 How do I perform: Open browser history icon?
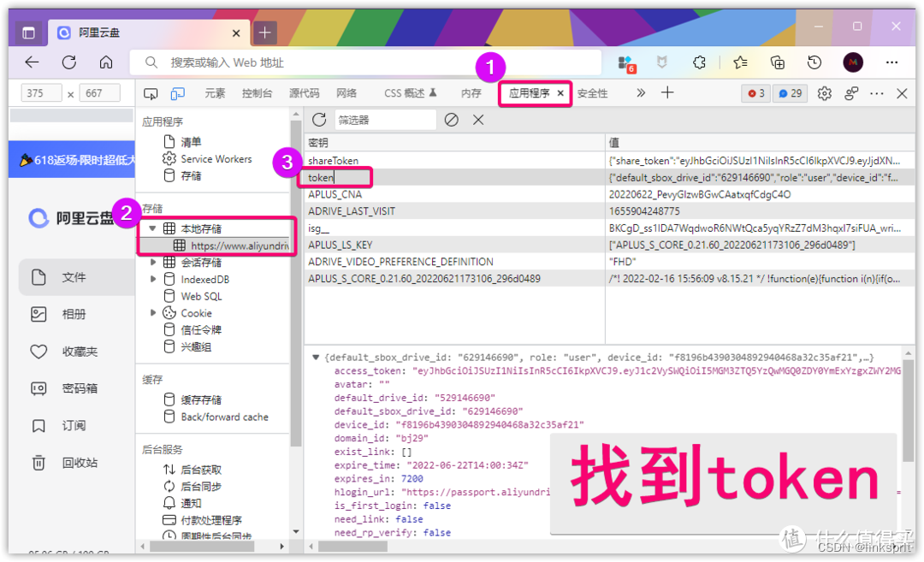pyautogui.click(x=814, y=62)
